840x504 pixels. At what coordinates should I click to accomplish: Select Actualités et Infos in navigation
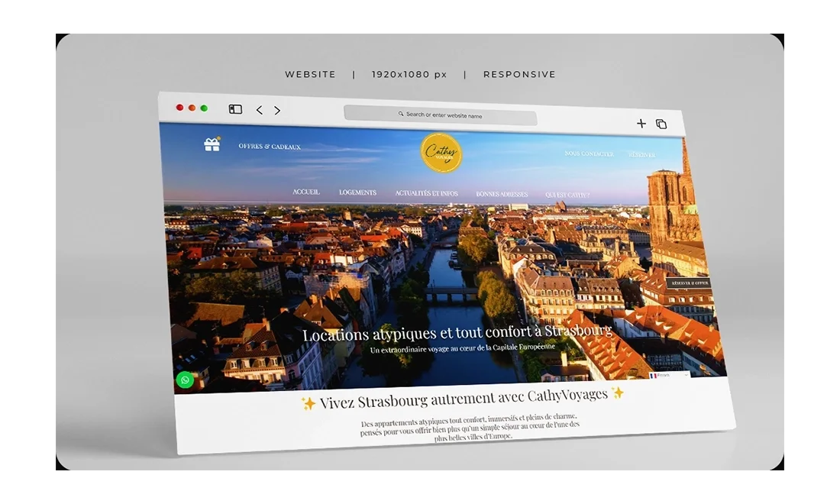point(426,193)
